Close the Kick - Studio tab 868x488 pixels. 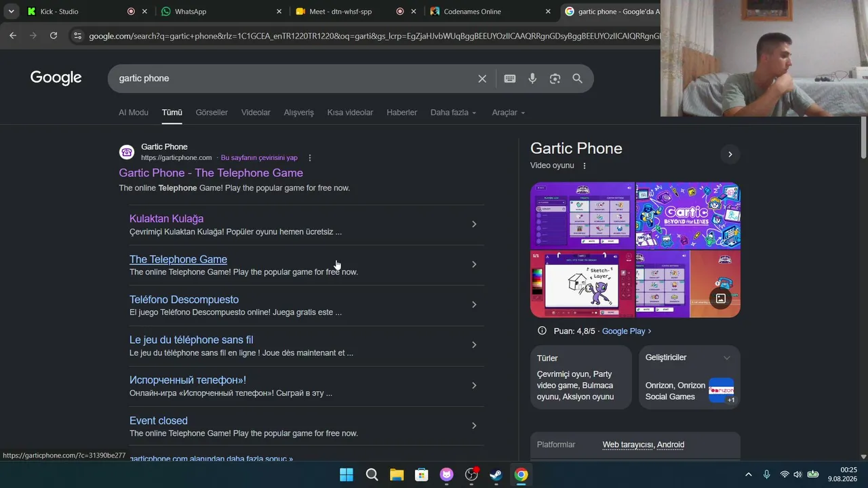[144, 12]
